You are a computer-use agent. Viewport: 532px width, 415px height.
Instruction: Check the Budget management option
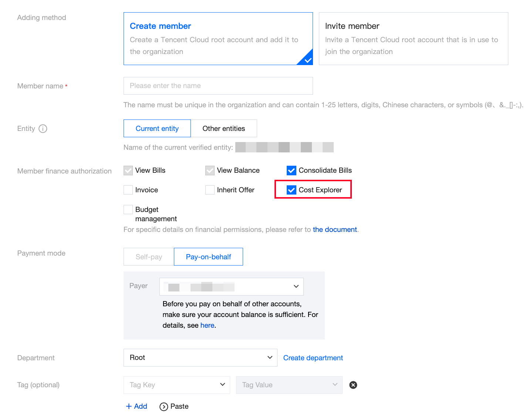128,210
